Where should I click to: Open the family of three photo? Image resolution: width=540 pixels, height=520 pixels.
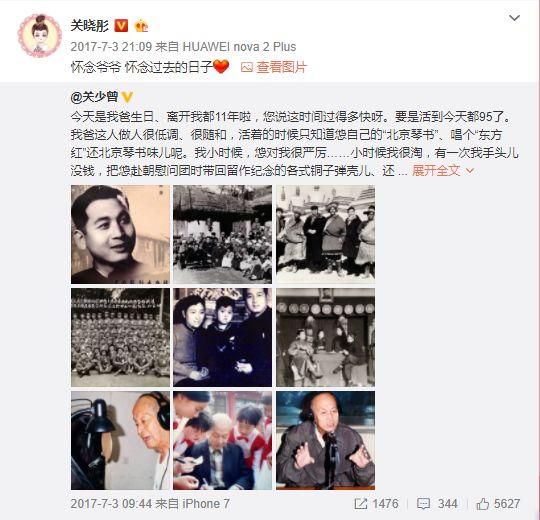(x=222, y=337)
